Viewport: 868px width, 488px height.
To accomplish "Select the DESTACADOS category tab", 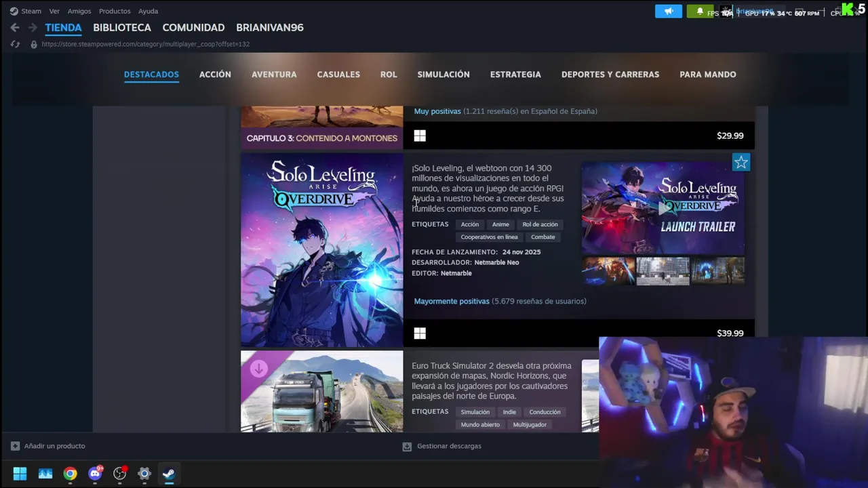I will (151, 75).
